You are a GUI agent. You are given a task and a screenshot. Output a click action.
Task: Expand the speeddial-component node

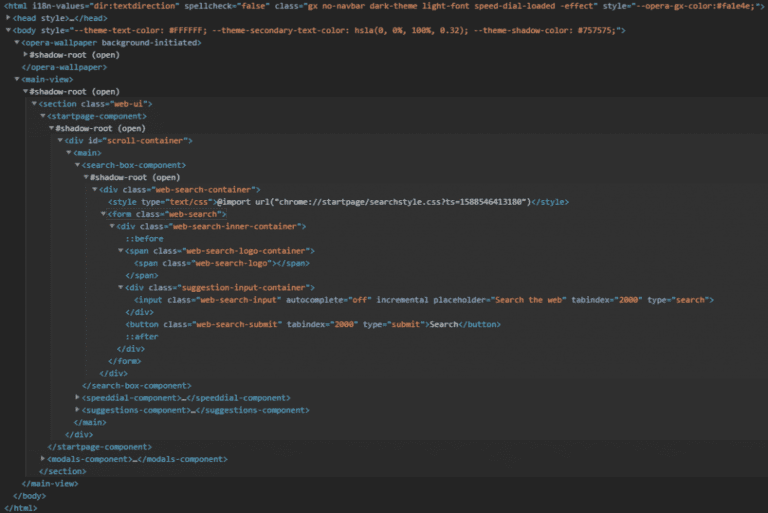coord(77,397)
